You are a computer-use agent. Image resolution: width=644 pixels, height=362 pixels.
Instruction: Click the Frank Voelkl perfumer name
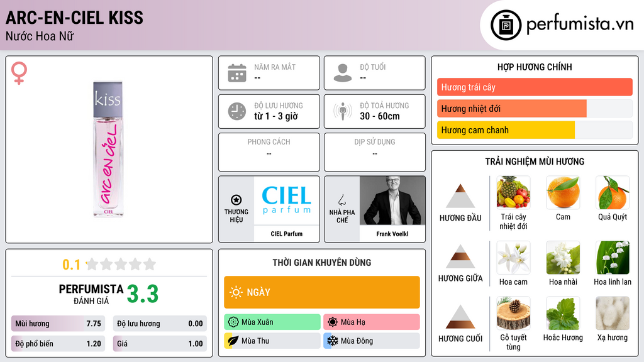392,234
